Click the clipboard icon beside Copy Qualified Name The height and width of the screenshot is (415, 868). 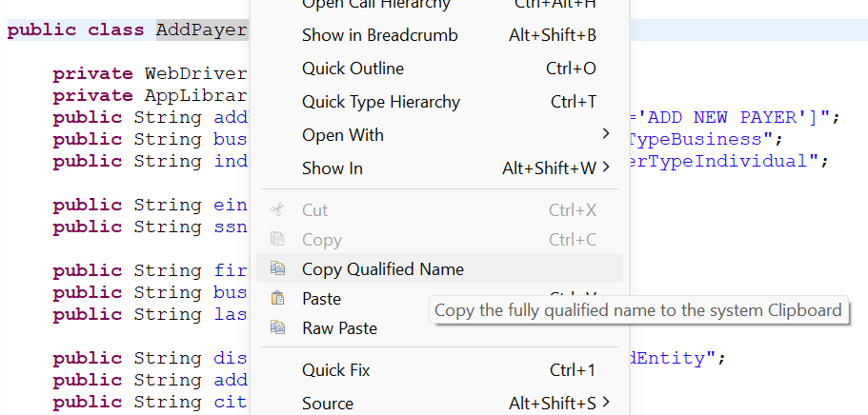click(277, 269)
